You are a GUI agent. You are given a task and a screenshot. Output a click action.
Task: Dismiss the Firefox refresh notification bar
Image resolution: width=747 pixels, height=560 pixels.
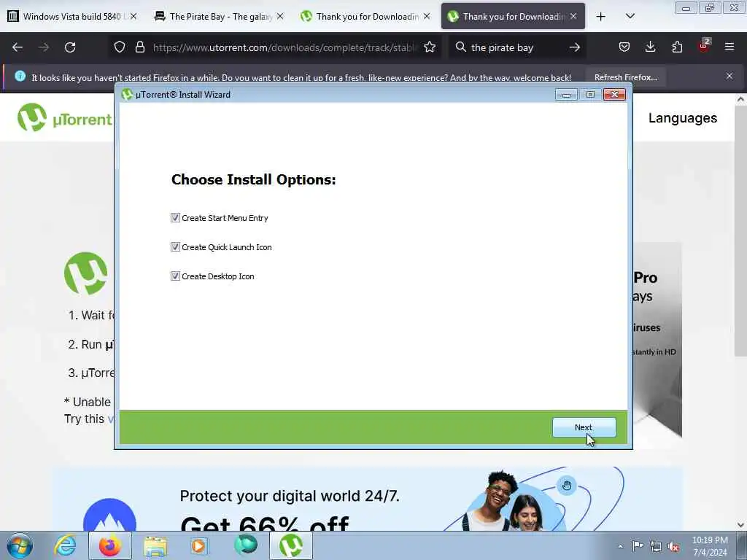point(729,76)
